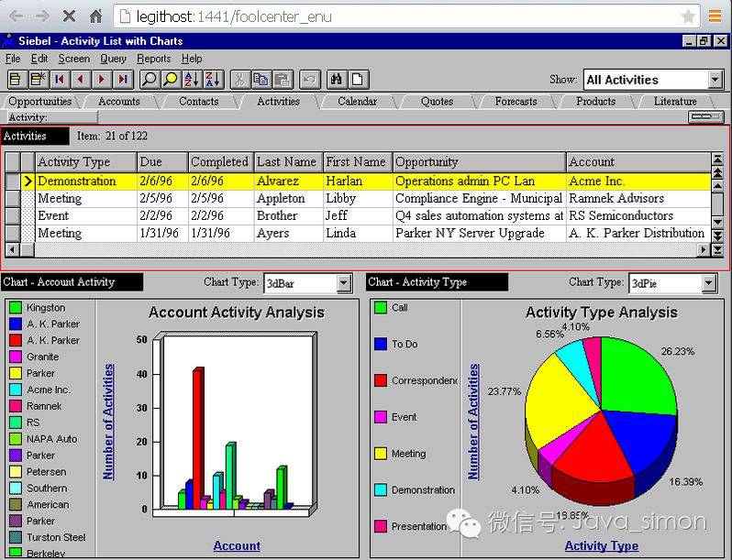732x560 pixels.
Task: Click the page-down double arrow in activities list
Action: point(717,236)
